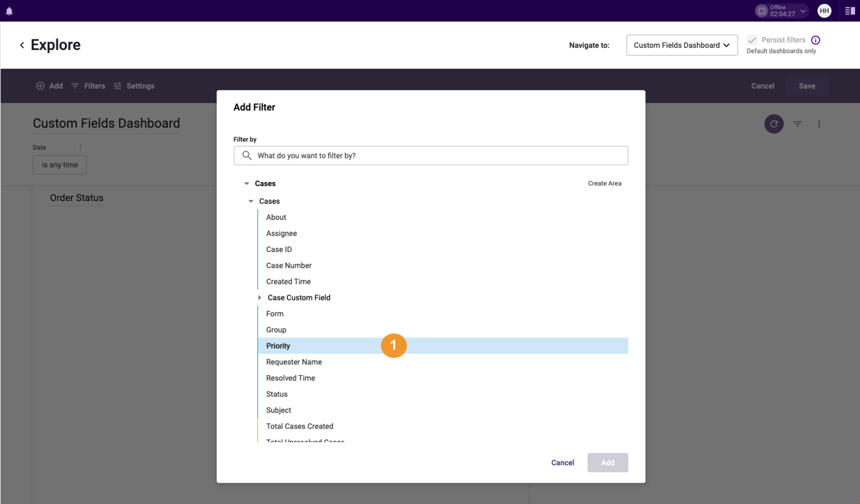The height and width of the screenshot is (504, 860).
Task: Toggle the Persist filters checkbox
Action: pos(752,40)
